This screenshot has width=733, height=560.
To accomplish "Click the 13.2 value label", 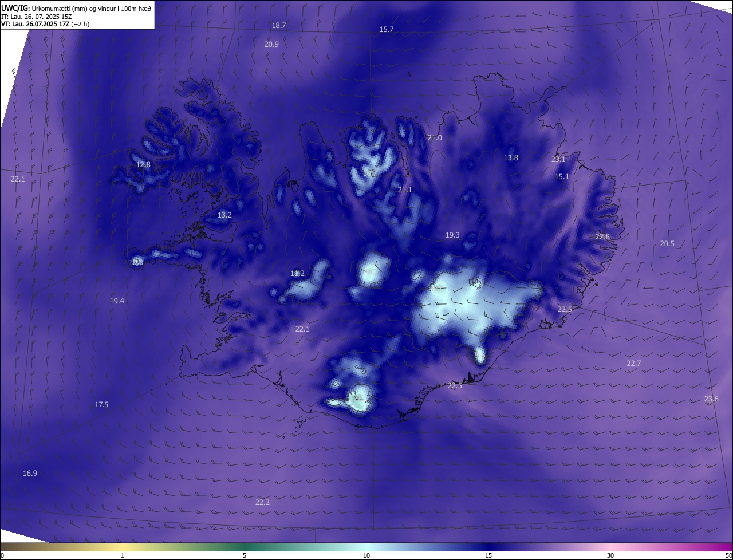I will 224,215.
